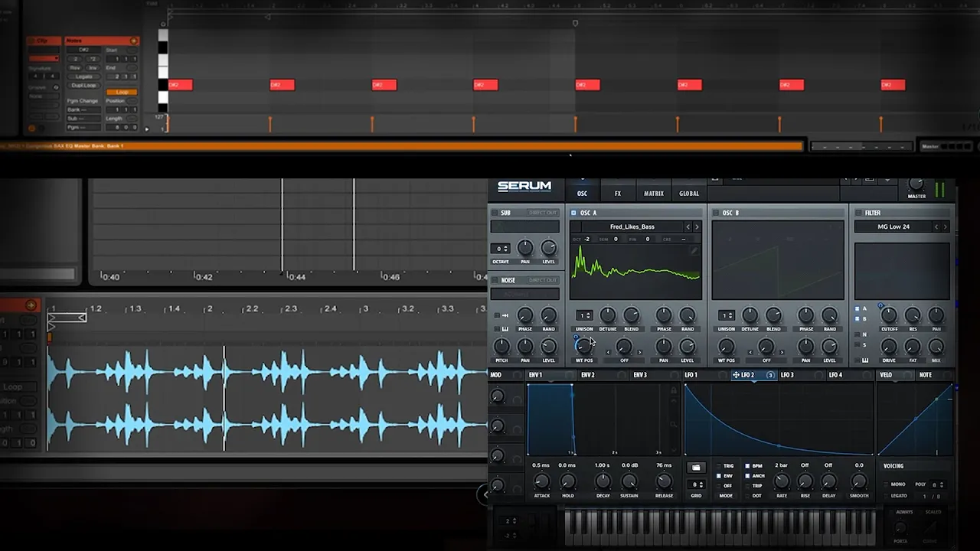The height and width of the screenshot is (551, 980).
Task: Switch to the OSC tab in Serum
Action: (582, 194)
